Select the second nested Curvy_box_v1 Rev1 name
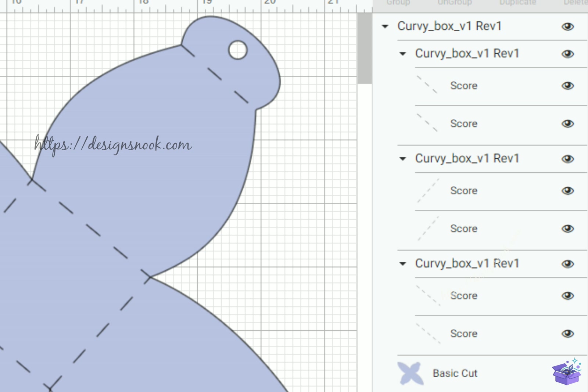588x392 pixels. coord(467,159)
